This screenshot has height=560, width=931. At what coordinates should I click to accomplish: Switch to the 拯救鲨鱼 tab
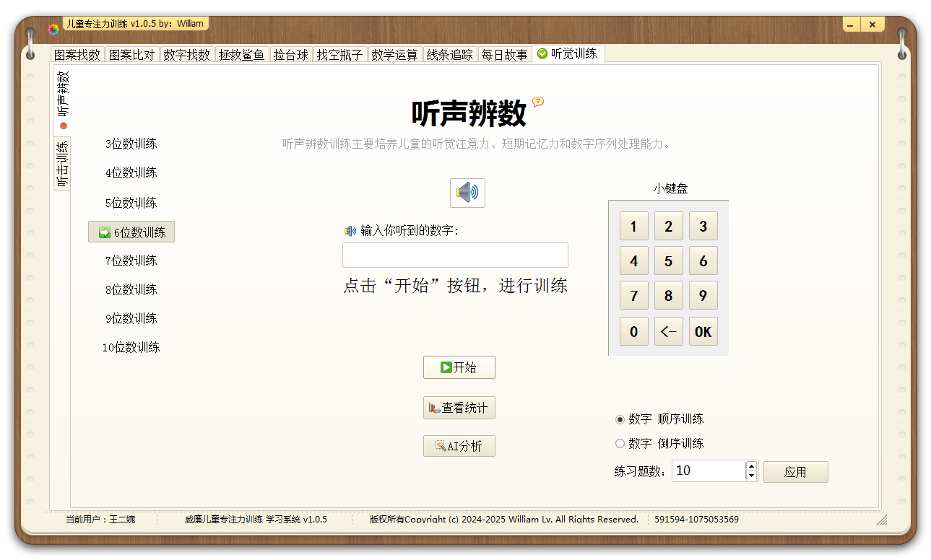pos(242,55)
